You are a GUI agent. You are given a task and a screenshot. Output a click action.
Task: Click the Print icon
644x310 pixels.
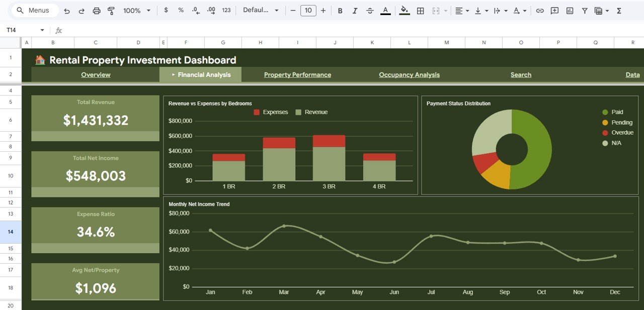coord(96,10)
